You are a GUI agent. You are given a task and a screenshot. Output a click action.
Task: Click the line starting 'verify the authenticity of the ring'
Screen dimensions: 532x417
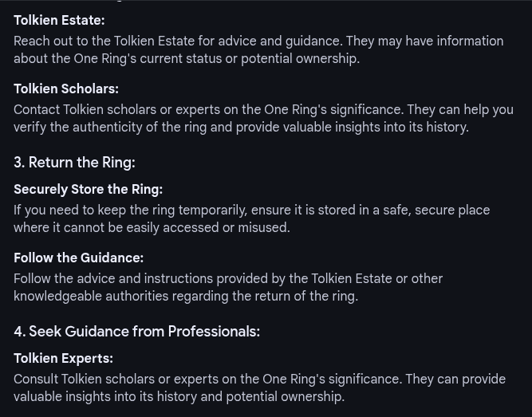[x=241, y=128]
